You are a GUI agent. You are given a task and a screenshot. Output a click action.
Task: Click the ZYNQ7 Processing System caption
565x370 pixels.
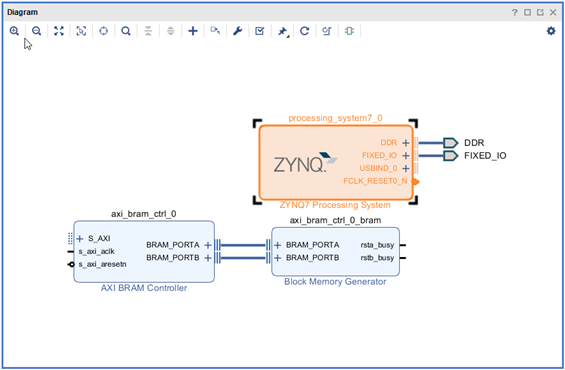click(335, 205)
